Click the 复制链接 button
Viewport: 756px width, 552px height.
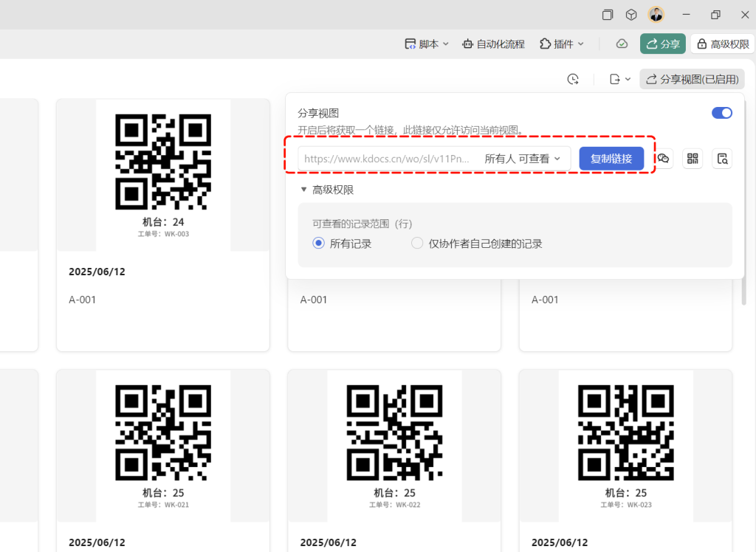pos(611,159)
